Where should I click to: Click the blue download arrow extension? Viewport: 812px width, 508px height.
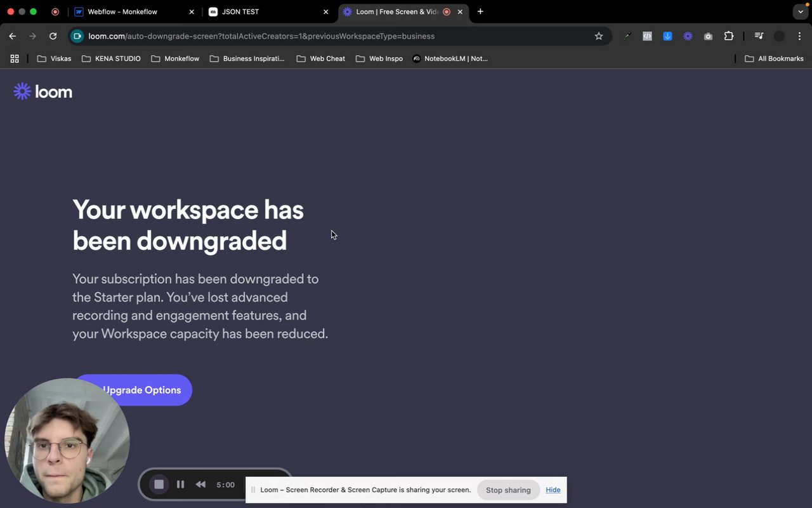667,36
